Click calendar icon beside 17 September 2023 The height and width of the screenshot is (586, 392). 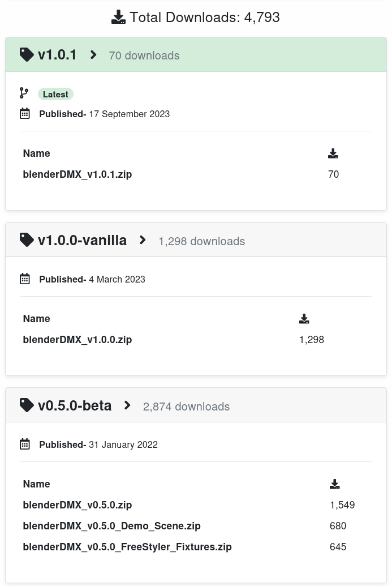25,113
